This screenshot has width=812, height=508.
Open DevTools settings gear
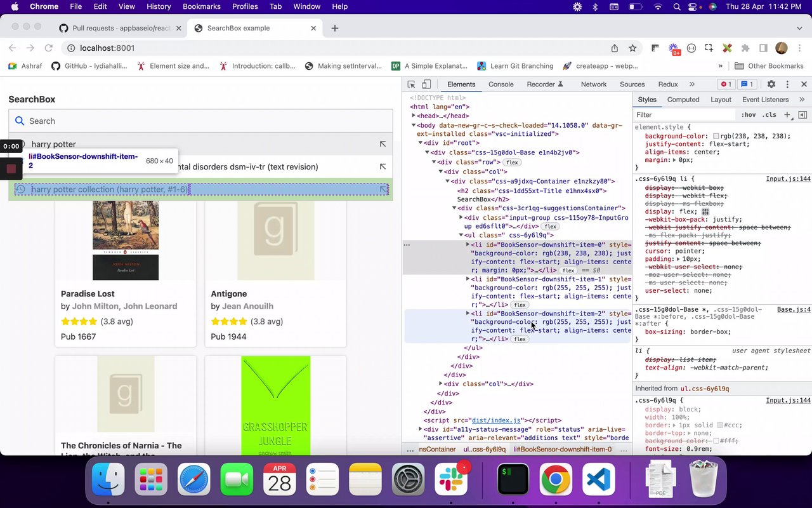[x=771, y=84]
